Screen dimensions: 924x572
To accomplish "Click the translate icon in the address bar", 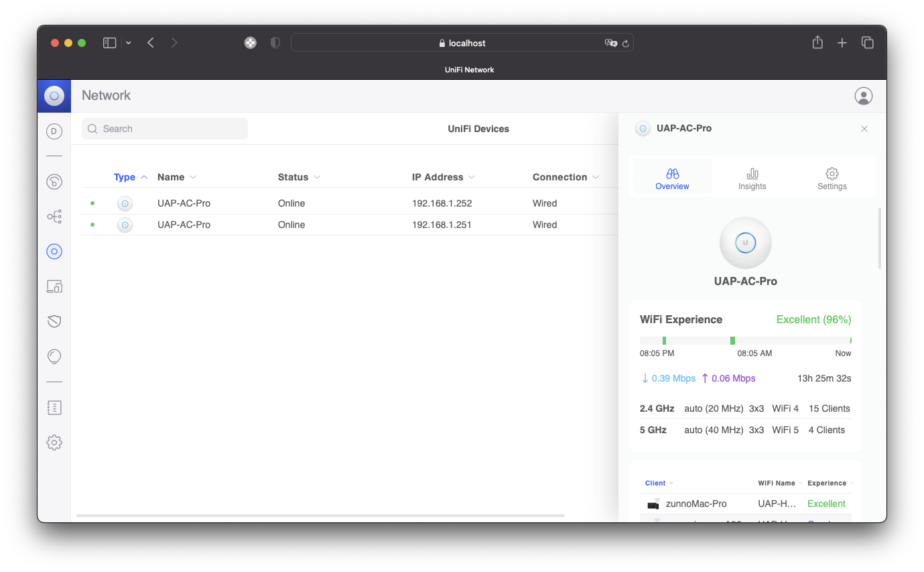I will click(x=610, y=43).
